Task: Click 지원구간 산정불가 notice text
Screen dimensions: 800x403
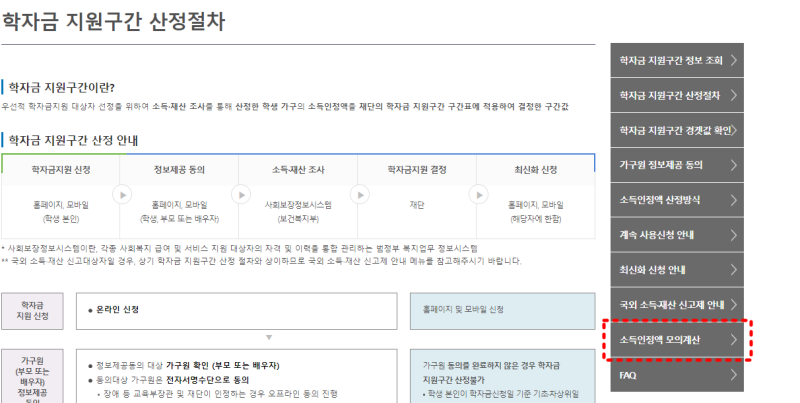Action: (454, 380)
